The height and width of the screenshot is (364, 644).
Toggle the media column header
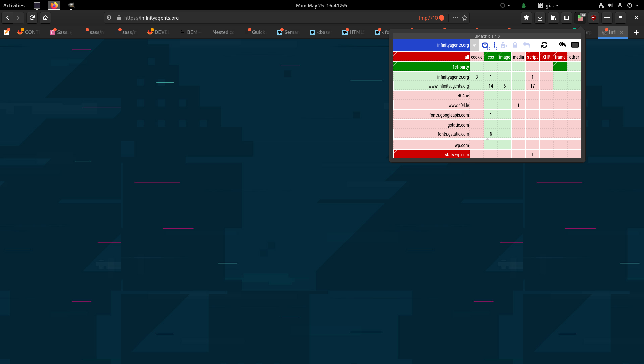point(518,57)
